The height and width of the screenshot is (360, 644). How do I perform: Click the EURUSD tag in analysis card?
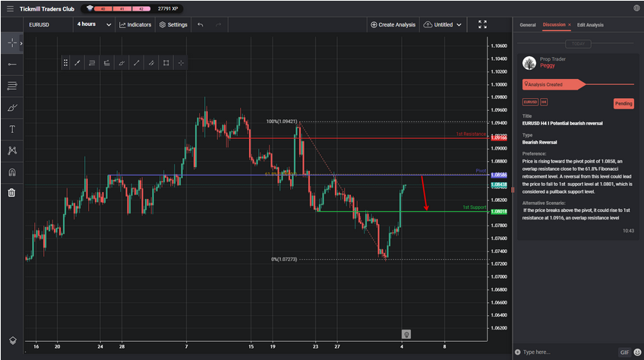click(x=530, y=102)
